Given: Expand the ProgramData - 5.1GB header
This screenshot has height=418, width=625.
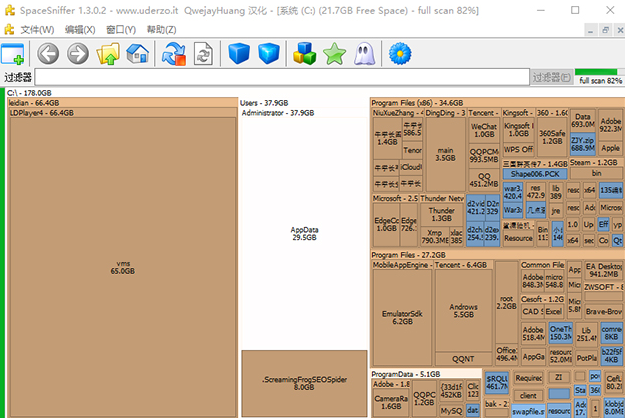Looking at the screenshot, I should click(x=405, y=373).
